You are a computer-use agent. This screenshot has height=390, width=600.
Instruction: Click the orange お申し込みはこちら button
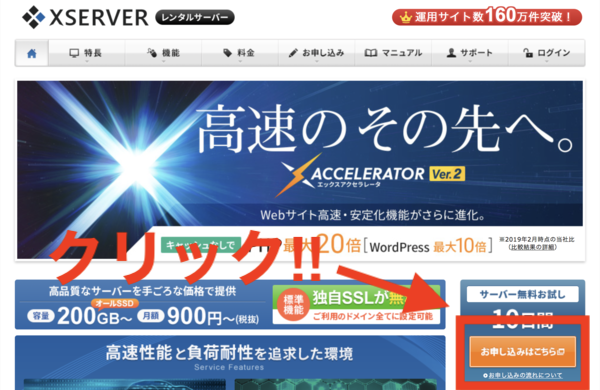tap(522, 351)
